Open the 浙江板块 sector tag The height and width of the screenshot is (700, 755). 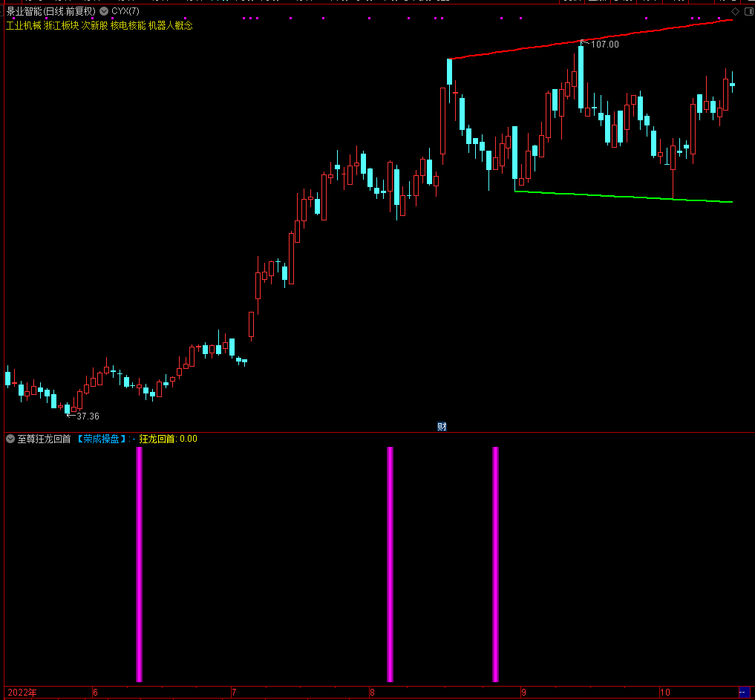click(x=61, y=25)
